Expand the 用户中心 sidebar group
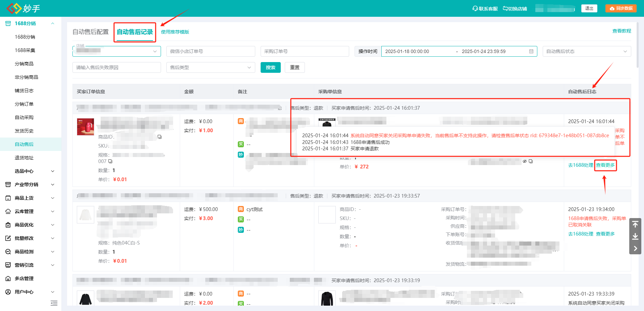The width and height of the screenshot is (644, 311). click(x=53, y=292)
